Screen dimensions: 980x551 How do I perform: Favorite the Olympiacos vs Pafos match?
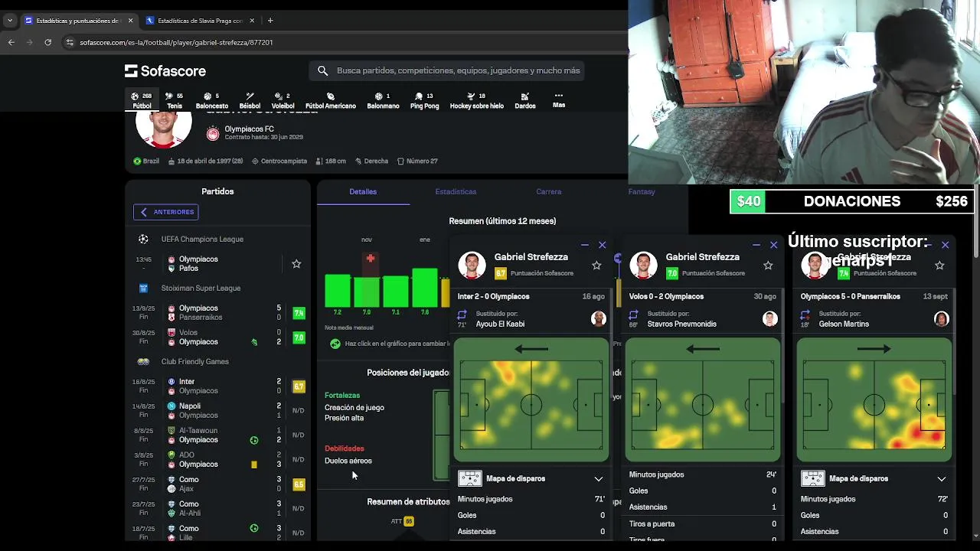point(296,264)
